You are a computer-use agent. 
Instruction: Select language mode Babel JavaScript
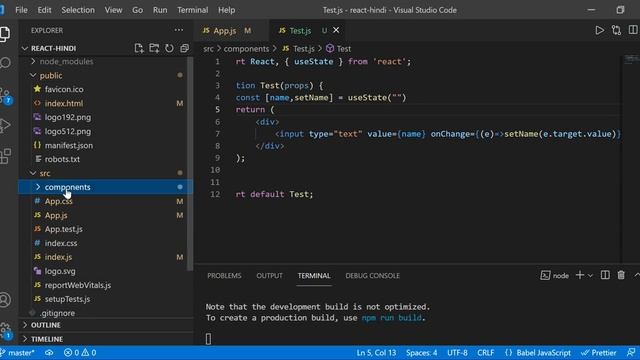click(538, 353)
